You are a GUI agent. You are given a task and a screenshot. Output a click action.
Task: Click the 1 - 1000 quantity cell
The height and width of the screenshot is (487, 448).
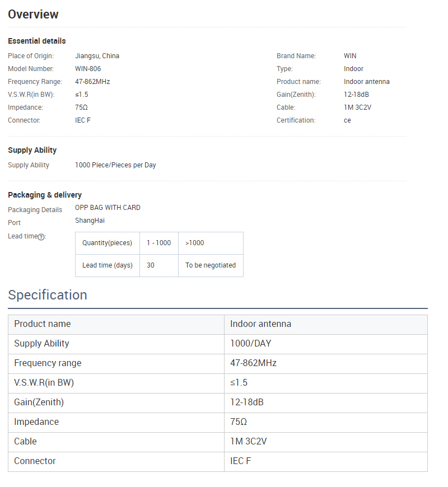pyautogui.click(x=159, y=243)
